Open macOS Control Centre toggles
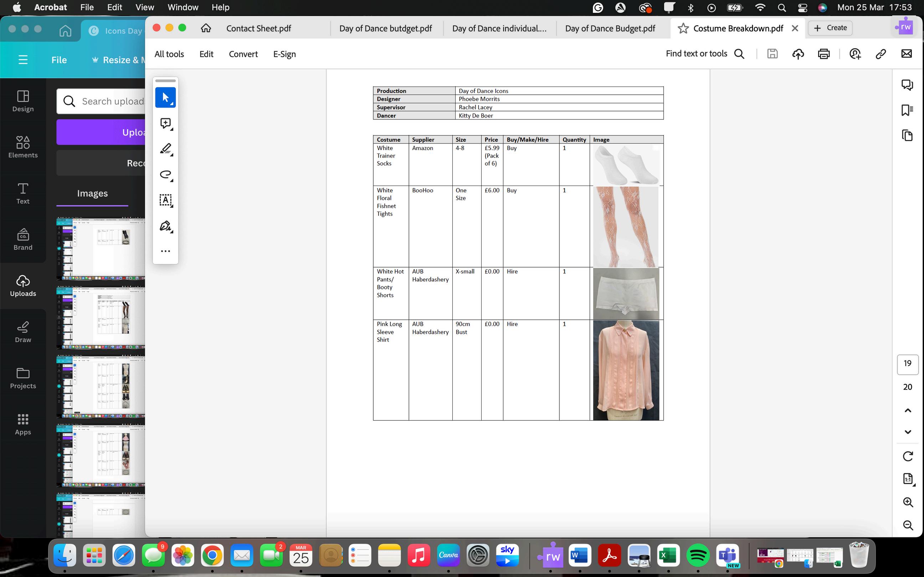 point(802,7)
